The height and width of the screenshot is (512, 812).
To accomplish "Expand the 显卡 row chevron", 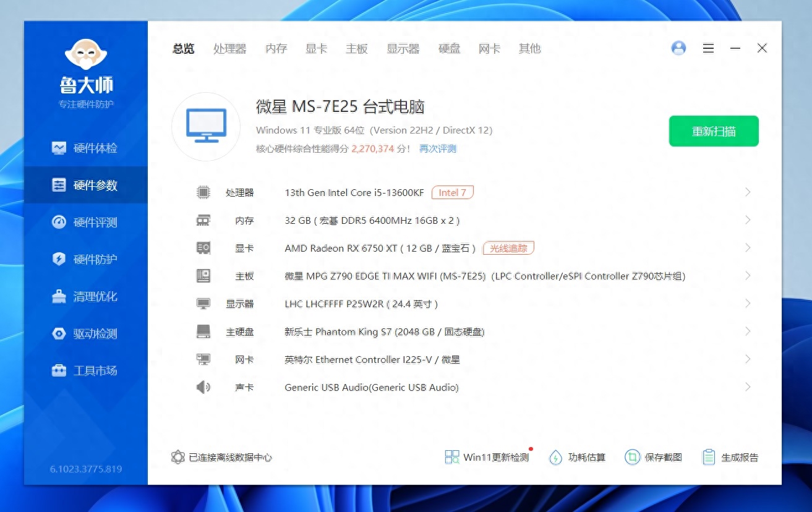I will [748, 248].
